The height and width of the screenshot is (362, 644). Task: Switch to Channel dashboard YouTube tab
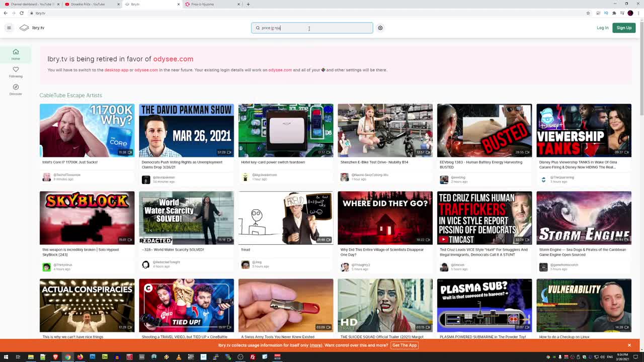[x=30, y=4]
